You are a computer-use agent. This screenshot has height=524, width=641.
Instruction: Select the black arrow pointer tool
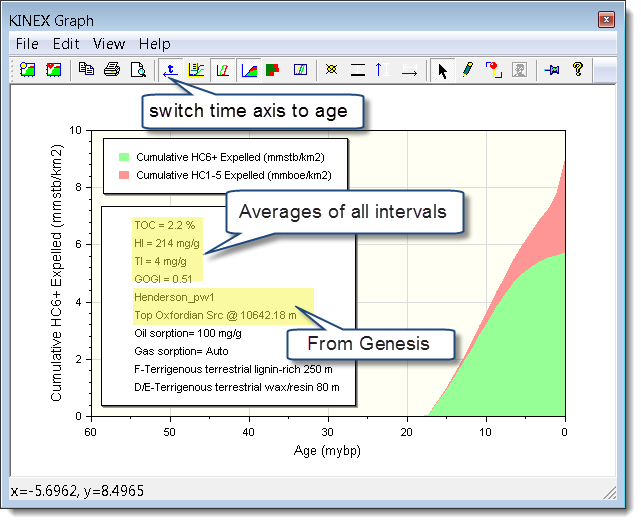point(442,70)
